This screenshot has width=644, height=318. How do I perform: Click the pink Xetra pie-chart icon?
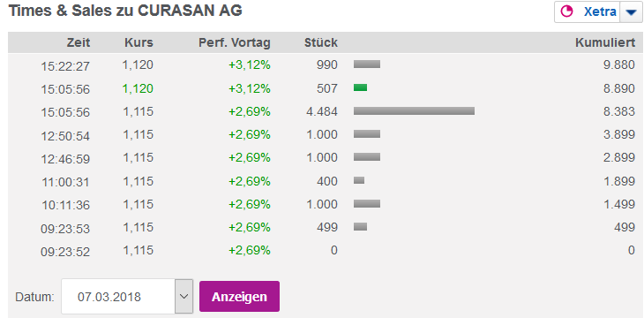tap(566, 11)
